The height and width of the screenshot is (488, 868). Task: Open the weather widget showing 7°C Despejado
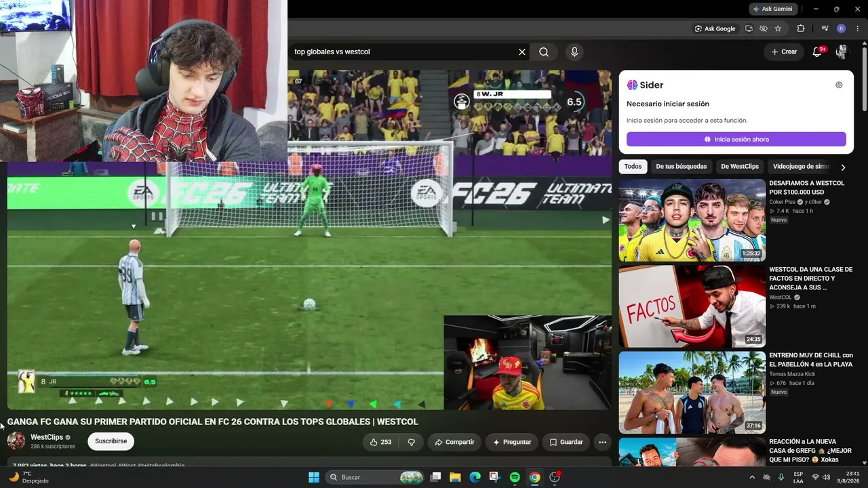click(x=28, y=477)
